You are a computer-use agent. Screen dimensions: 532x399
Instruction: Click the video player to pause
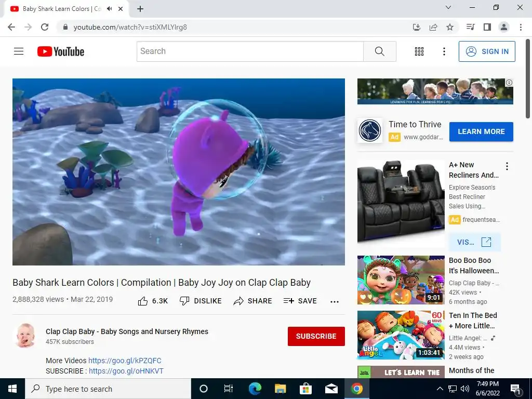tap(179, 171)
